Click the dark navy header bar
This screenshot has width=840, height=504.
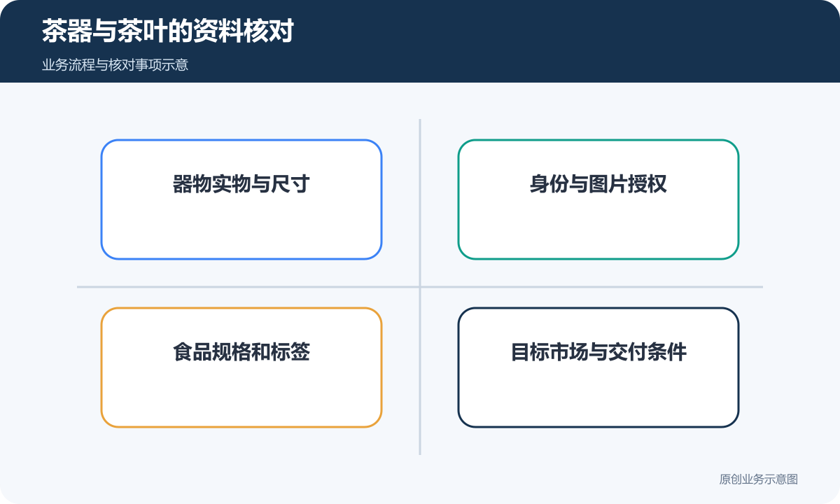420,41
